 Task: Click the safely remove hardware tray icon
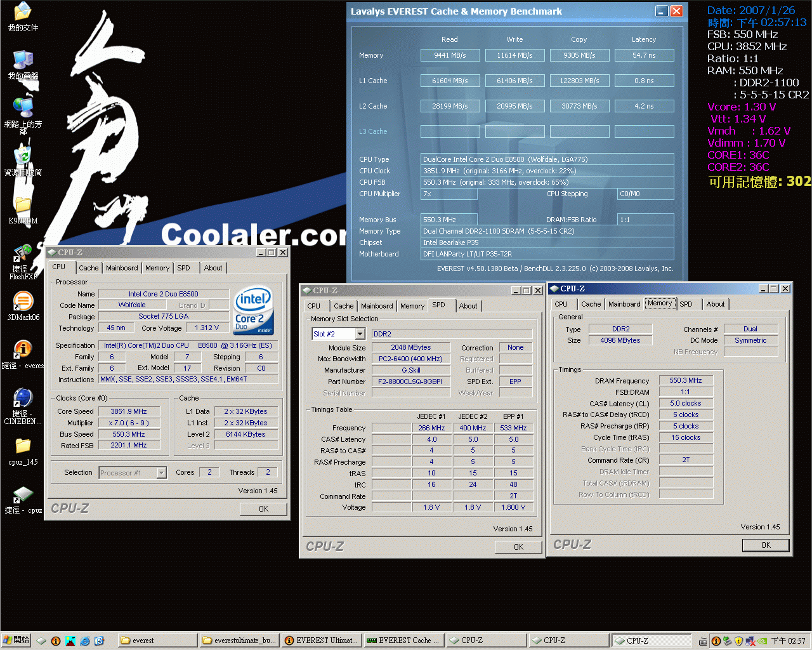pos(728,641)
